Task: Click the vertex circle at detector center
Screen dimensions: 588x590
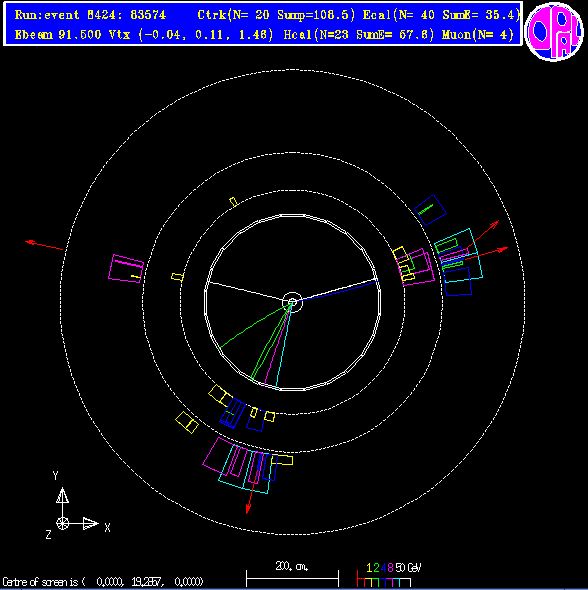Action: 292,302
